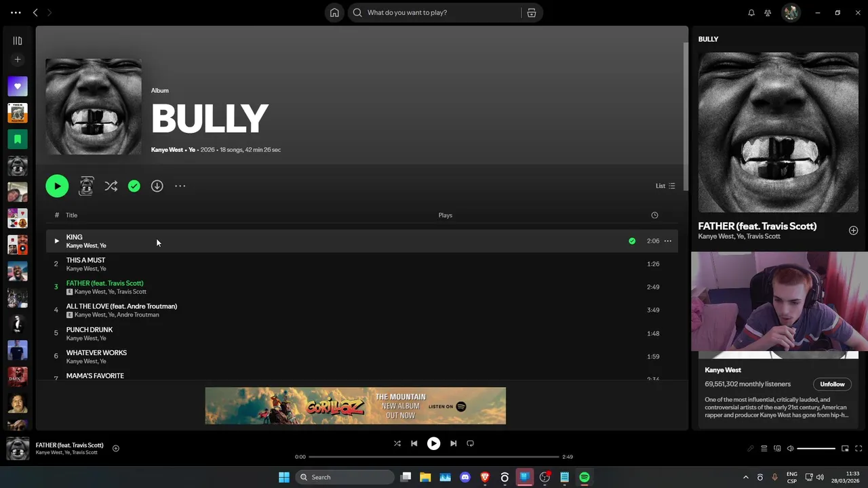Remove BULLY album from library checkmark
868x488 pixels.
click(134, 186)
